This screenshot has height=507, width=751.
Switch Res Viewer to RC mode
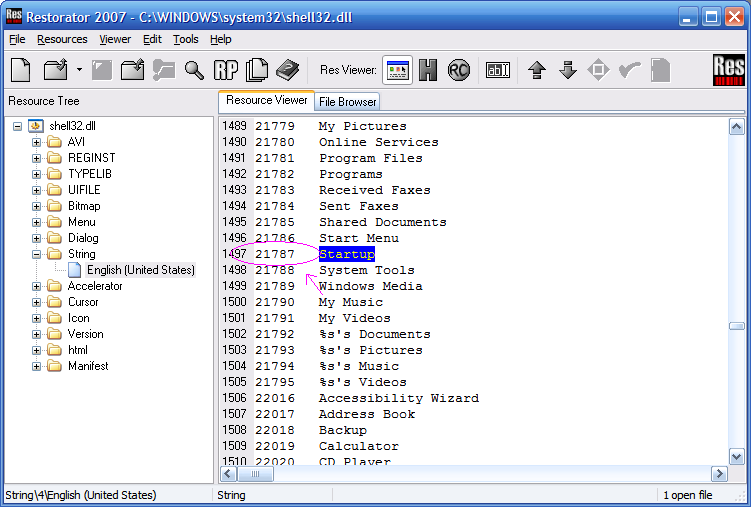click(458, 70)
